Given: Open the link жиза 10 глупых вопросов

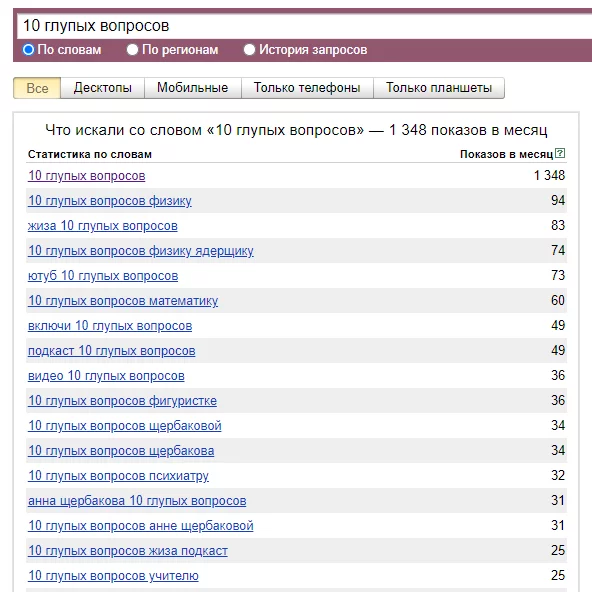Looking at the screenshot, I should (103, 226).
